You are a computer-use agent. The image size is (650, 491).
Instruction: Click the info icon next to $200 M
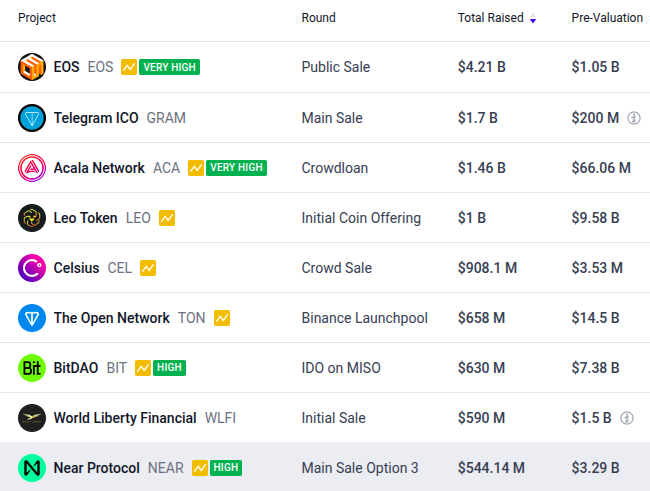coord(633,118)
